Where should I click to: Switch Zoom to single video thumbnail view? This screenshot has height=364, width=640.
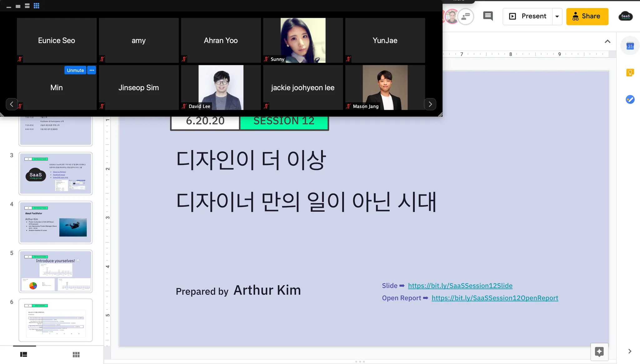click(x=18, y=6)
